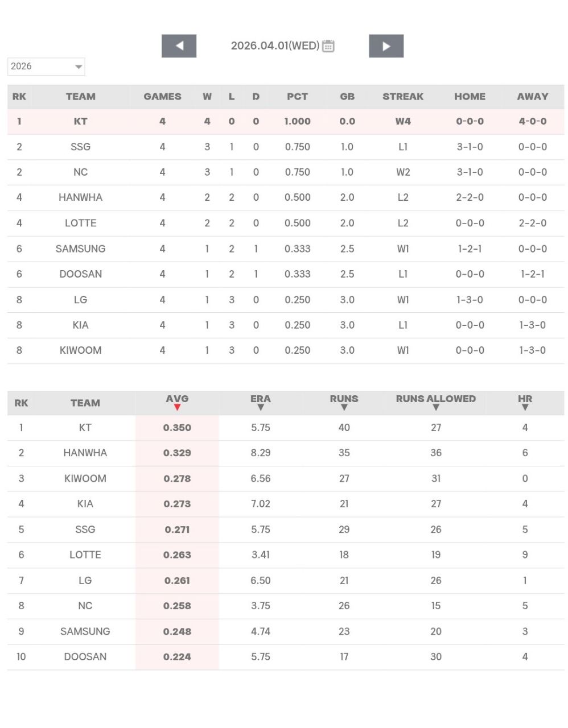Click the SSG team name in standings
Image resolution: width=568 pixels, height=728 pixels.
click(x=80, y=147)
